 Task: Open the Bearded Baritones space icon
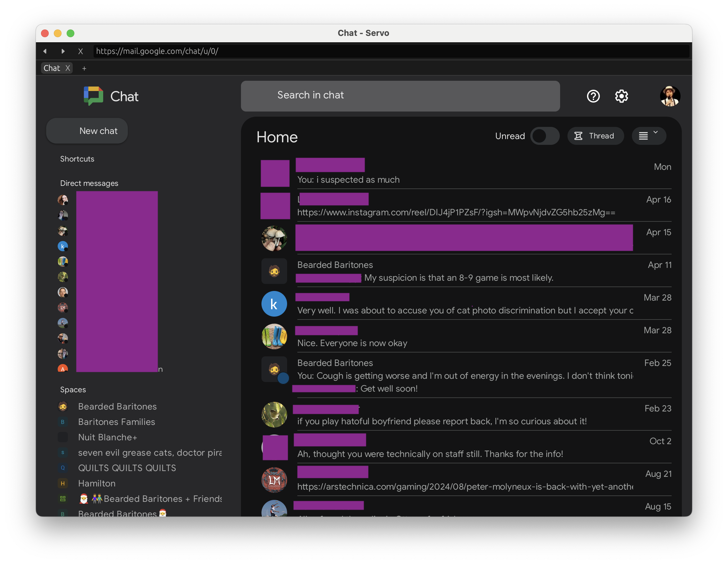click(x=63, y=406)
